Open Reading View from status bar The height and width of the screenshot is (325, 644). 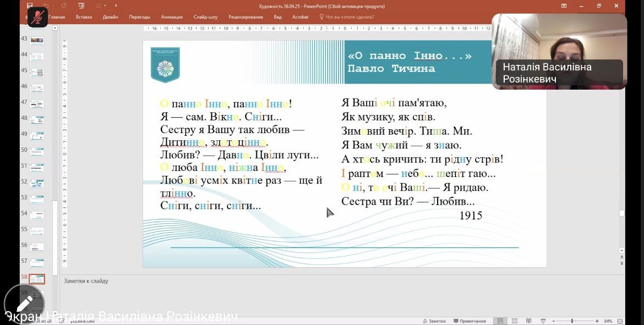tap(528, 321)
